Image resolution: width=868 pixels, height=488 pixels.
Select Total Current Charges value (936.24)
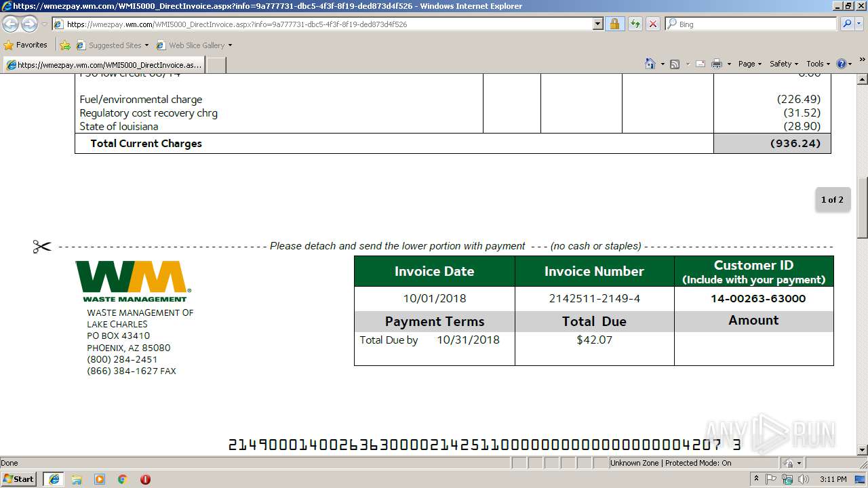click(795, 143)
